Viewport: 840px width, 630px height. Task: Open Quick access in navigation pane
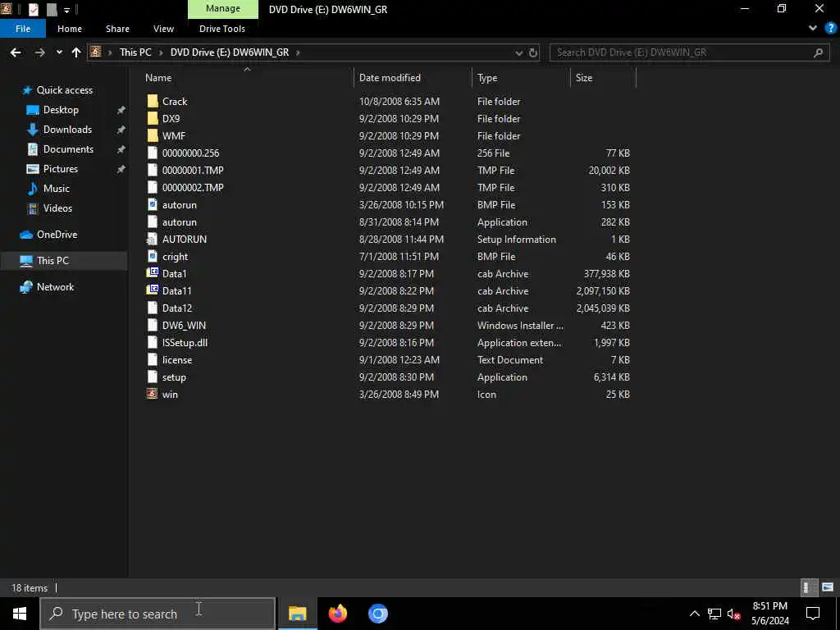[64, 90]
